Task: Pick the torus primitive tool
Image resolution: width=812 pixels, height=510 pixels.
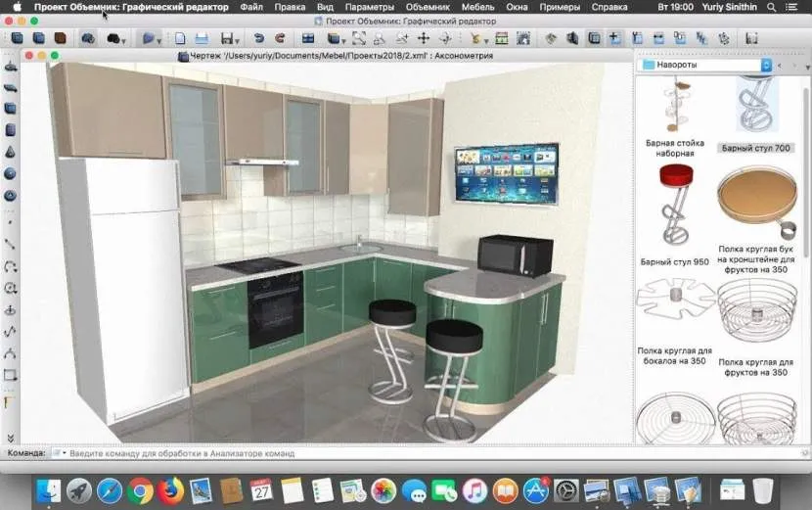Action: [x=10, y=196]
